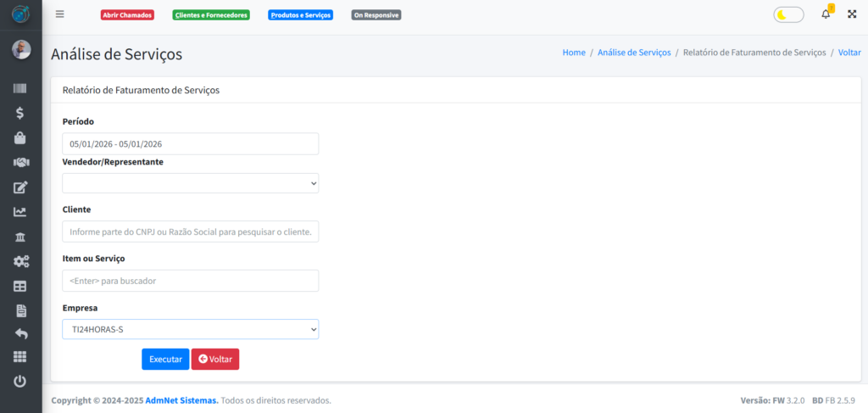The width and height of the screenshot is (868, 413).
Task: Open the Empresa dropdown showing TI24HORAS-S
Action: (191, 329)
